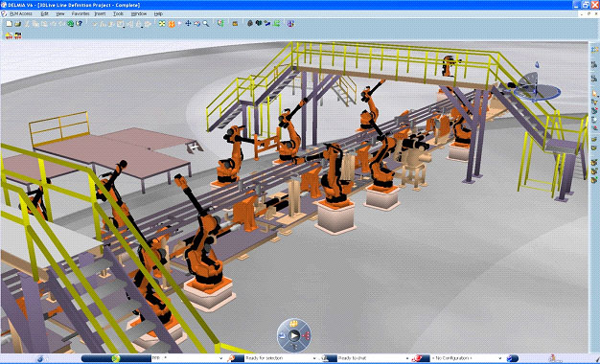This screenshot has width=600, height=364.
Task: Open the Window menu
Action: (139, 13)
